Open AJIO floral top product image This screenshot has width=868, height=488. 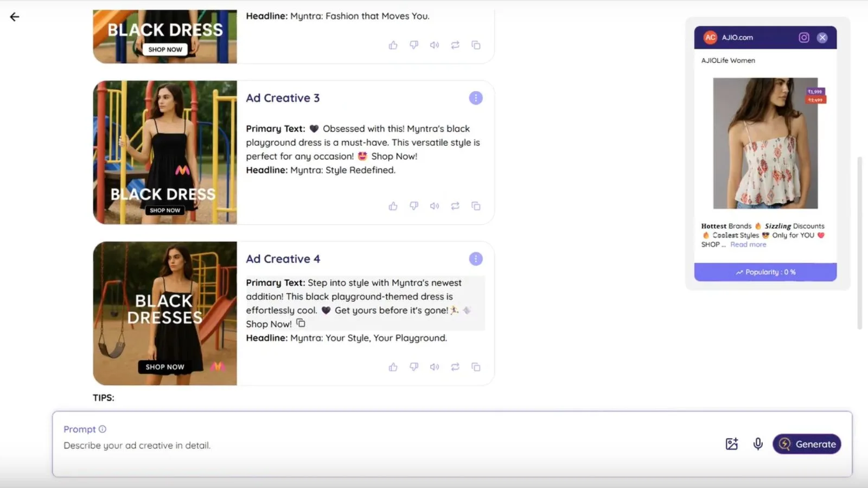tap(765, 143)
